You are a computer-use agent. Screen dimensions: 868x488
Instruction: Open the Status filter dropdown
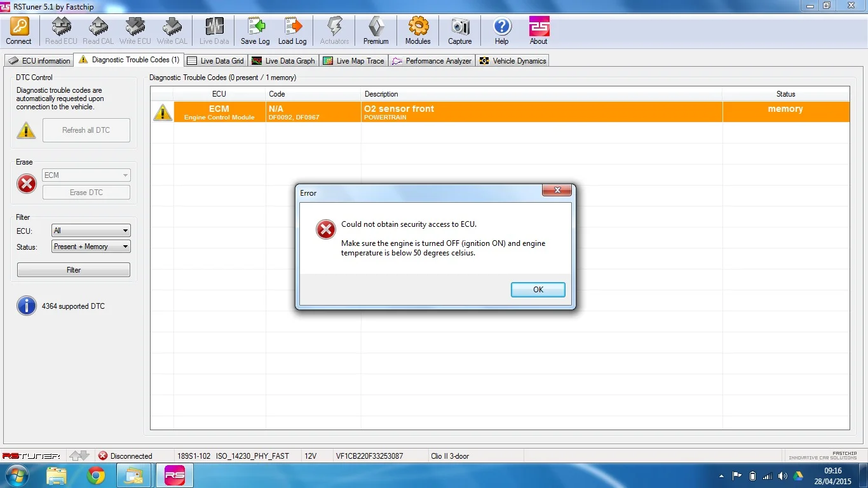(x=91, y=247)
